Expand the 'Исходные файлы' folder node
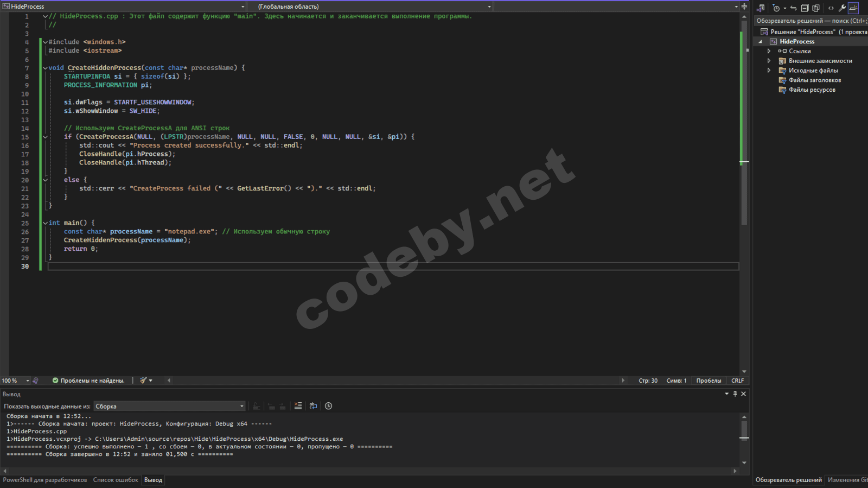868x488 pixels. tap(769, 71)
